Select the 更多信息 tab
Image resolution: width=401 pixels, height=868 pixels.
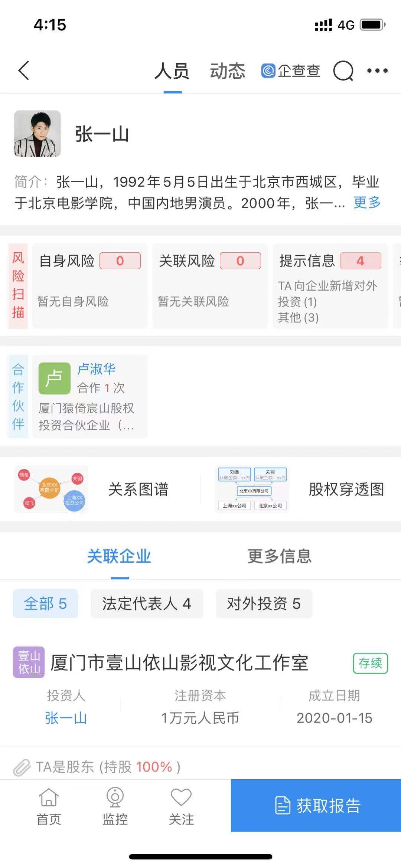tap(280, 556)
